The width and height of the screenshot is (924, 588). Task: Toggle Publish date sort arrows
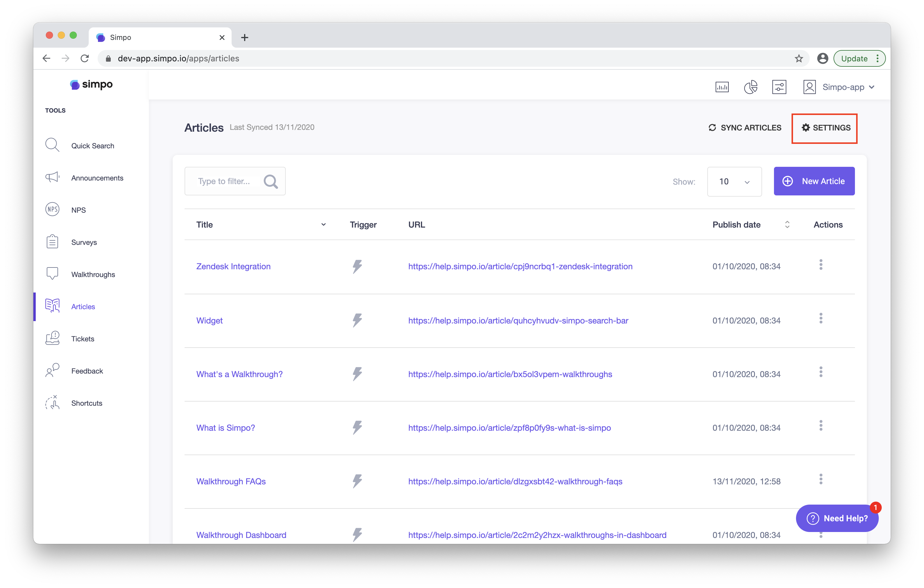(787, 225)
